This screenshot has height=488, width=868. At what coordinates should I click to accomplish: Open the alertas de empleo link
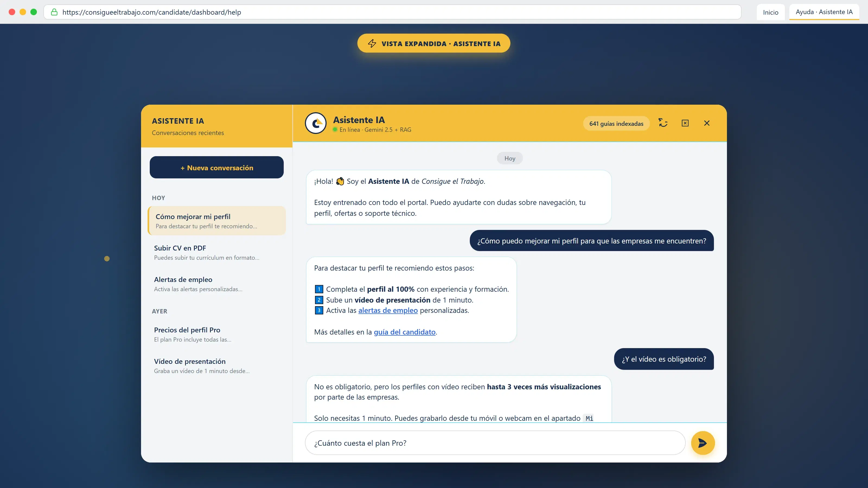pyautogui.click(x=388, y=310)
